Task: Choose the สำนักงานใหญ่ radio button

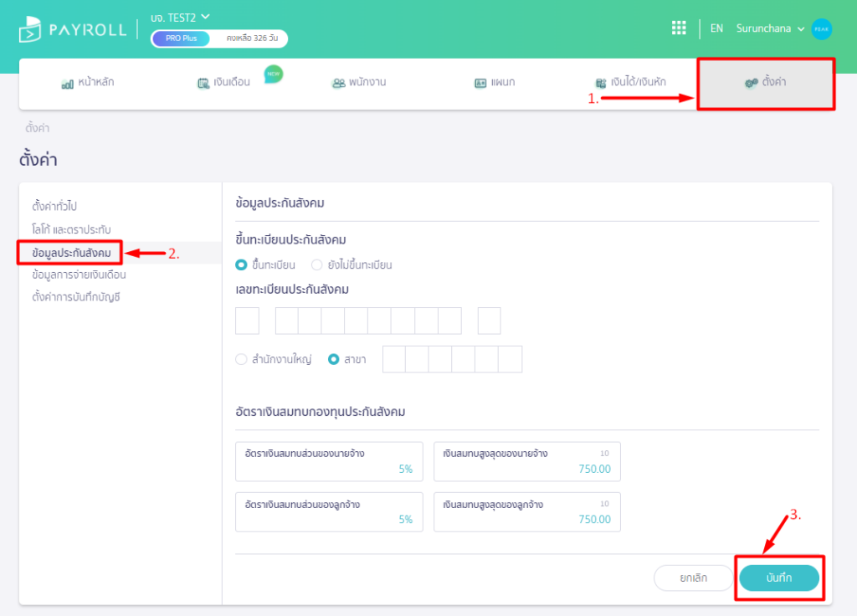Action: pyautogui.click(x=241, y=359)
